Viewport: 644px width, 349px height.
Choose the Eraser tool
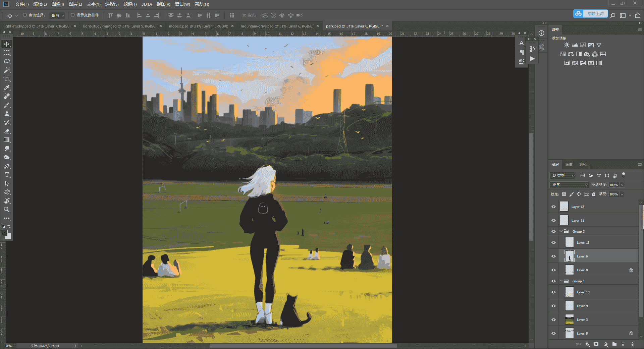(7, 131)
